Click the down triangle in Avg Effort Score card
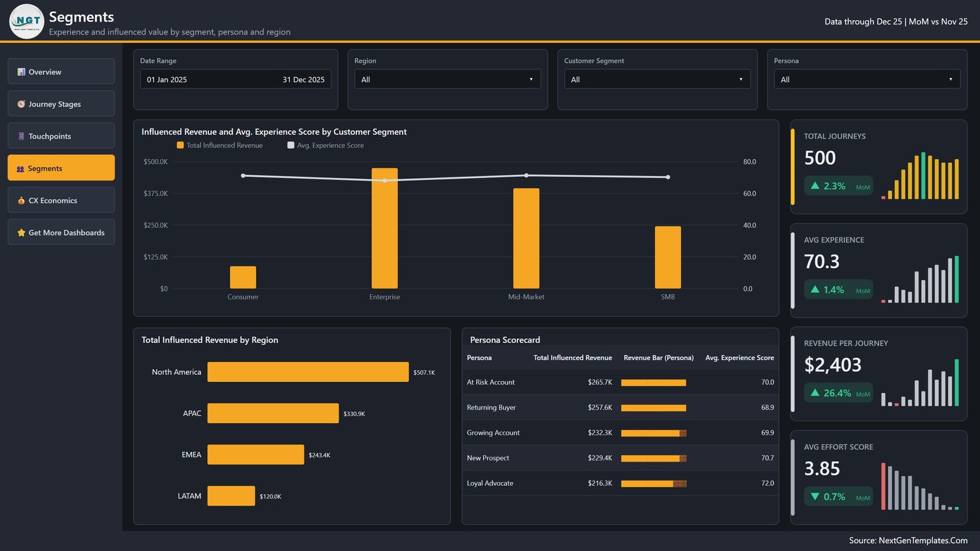 815,497
